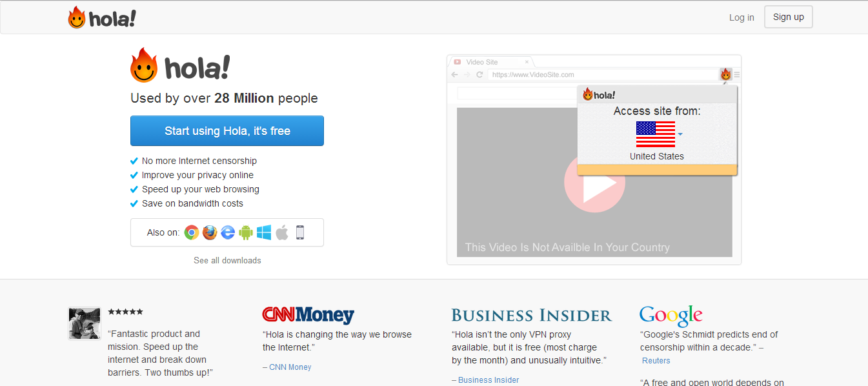Click mock browser menu hamburger icon

pyautogui.click(x=737, y=75)
